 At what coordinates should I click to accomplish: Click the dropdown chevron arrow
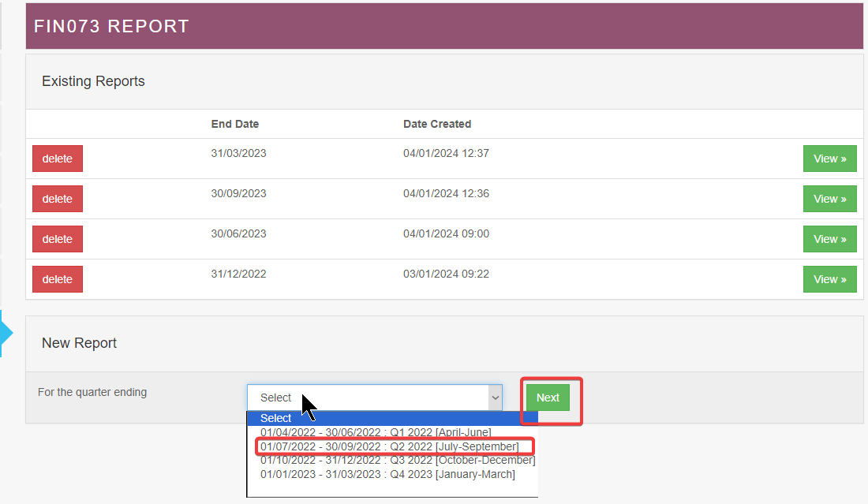[x=495, y=398]
